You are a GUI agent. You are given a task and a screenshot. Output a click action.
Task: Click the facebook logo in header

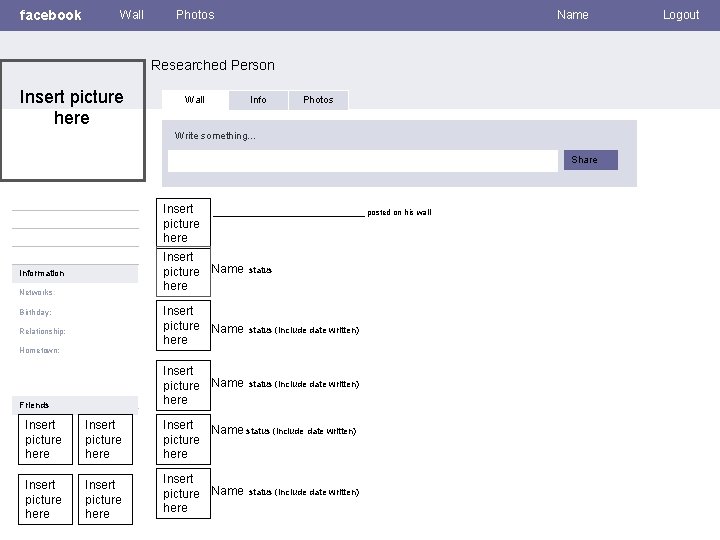coord(50,15)
